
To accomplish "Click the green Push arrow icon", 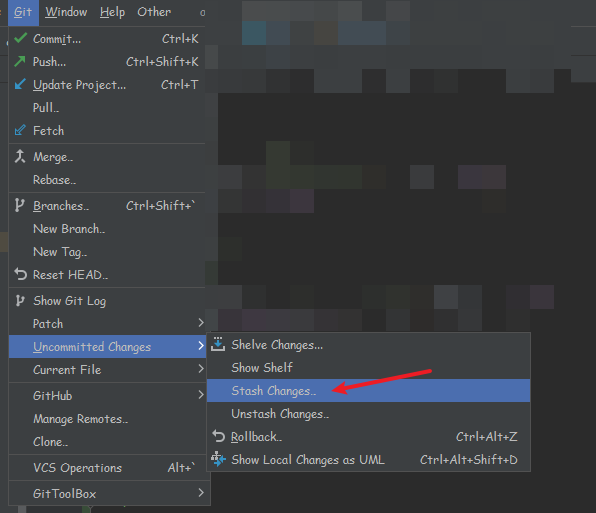I will point(20,61).
